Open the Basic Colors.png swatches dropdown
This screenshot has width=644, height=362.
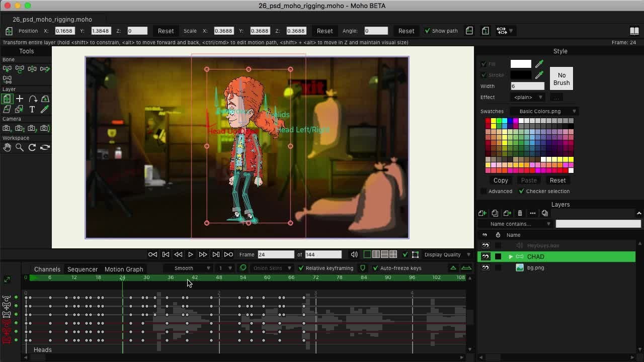click(x=546, y=111)
